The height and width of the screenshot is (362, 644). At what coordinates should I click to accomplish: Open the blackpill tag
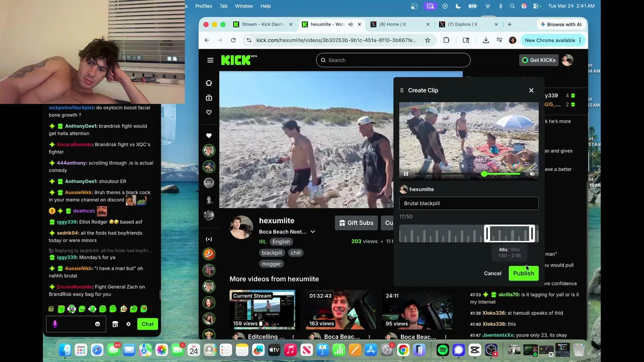pos(272,253)
